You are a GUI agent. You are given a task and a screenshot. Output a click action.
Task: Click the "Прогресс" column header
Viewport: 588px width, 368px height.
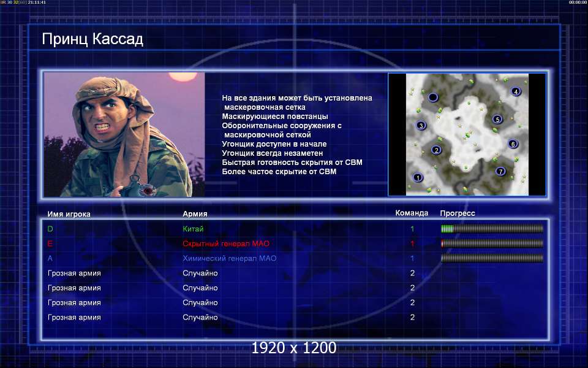(458, 213)
